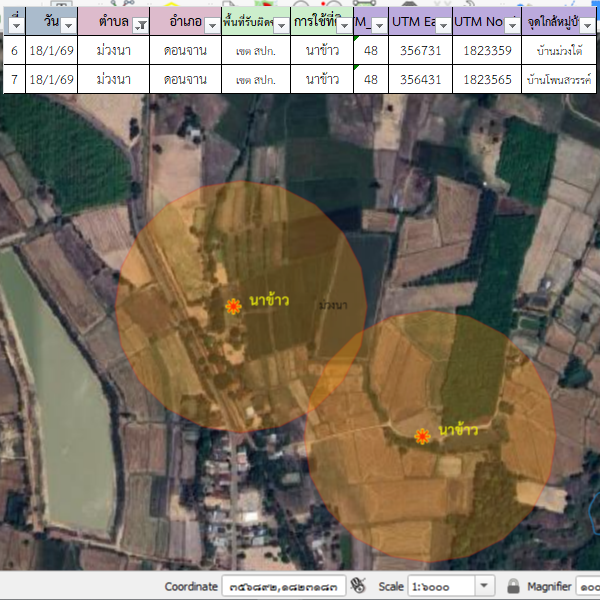Open filter dropdown on UTM Ea column

click(x=442, y=25)
